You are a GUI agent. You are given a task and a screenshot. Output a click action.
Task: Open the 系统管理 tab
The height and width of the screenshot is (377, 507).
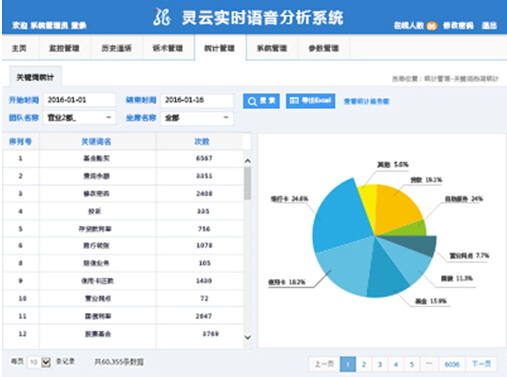pyautogui.click(x=272, y=48)
